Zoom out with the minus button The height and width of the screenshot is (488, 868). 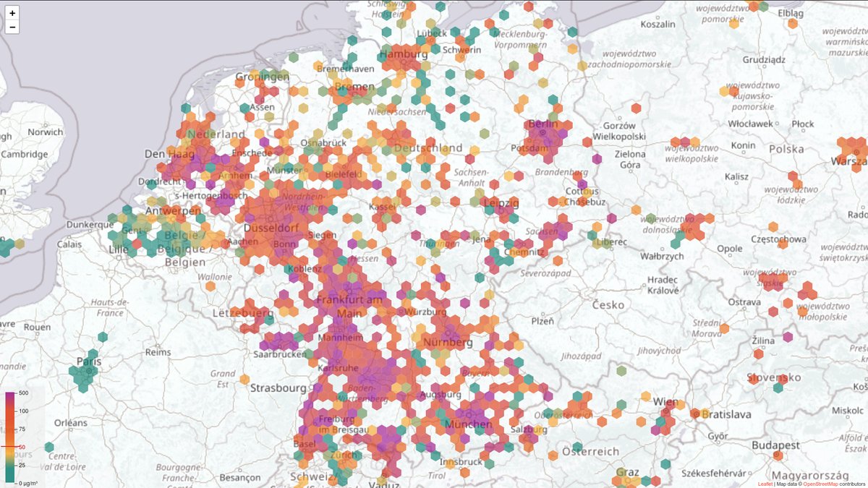click(12, 27)
